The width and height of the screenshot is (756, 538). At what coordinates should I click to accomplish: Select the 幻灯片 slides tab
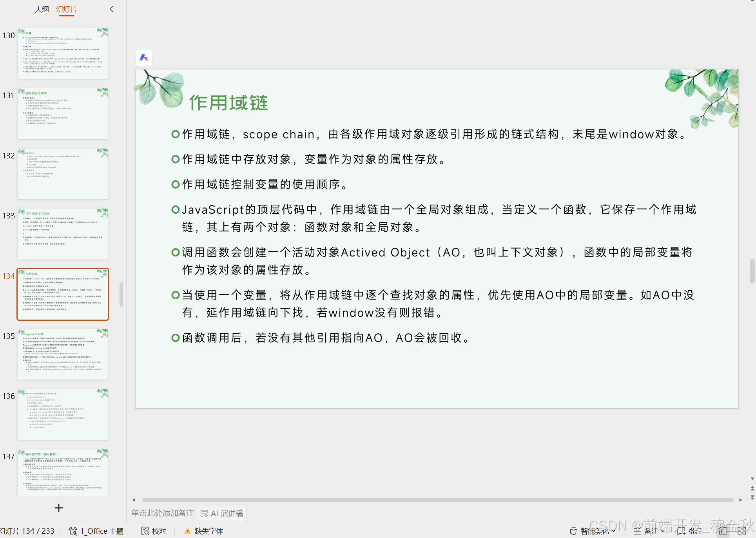[x=67, y=9]
